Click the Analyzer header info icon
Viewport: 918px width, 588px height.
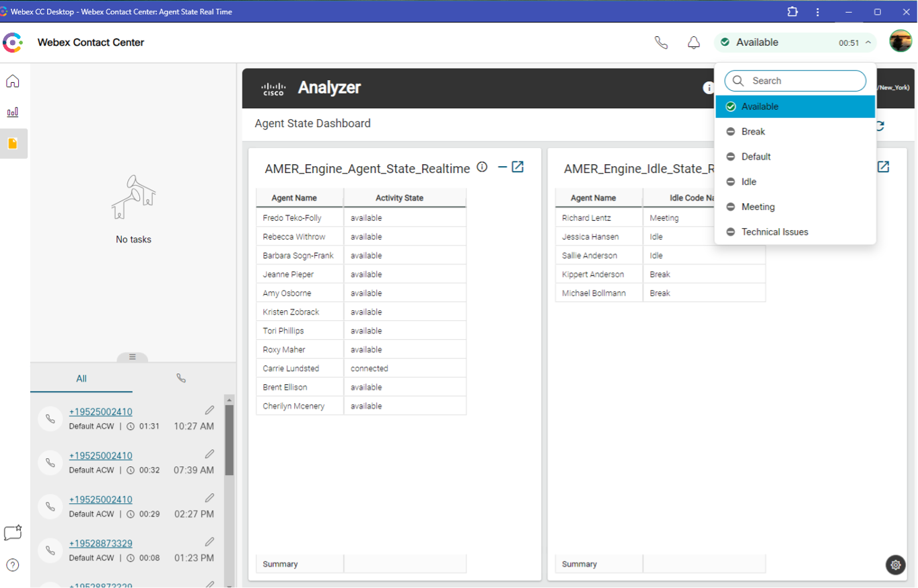click(708, 87)
